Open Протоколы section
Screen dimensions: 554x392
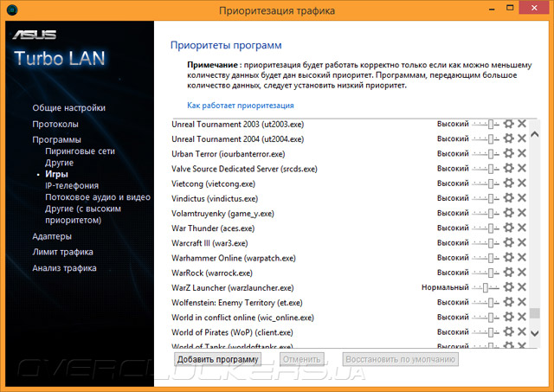55,125
